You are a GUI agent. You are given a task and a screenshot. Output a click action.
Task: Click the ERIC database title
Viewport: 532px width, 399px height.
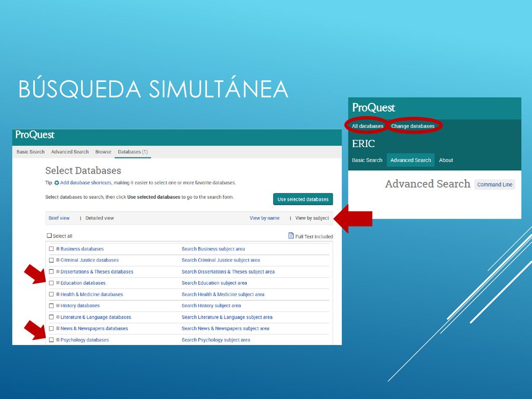pos(363,143)
